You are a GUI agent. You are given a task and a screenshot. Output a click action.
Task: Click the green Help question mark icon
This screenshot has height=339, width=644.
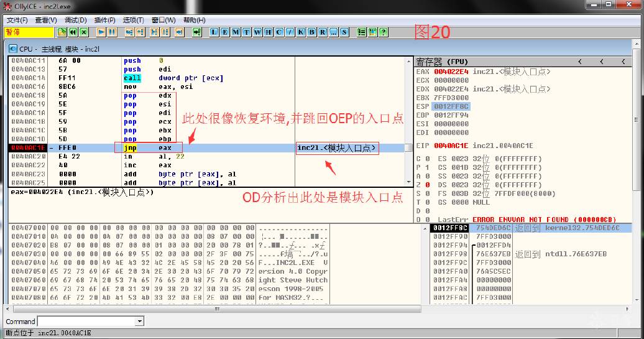click(x=383, y=32)
